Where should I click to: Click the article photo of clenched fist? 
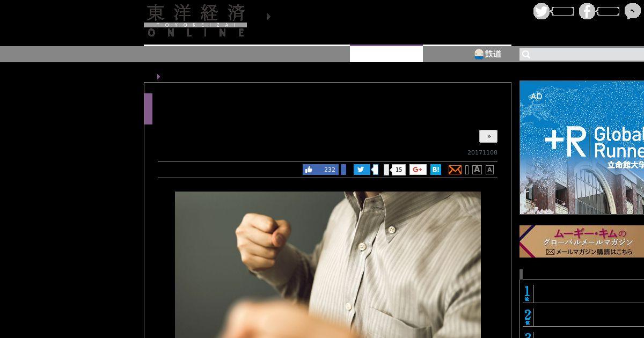click(328, 264)
